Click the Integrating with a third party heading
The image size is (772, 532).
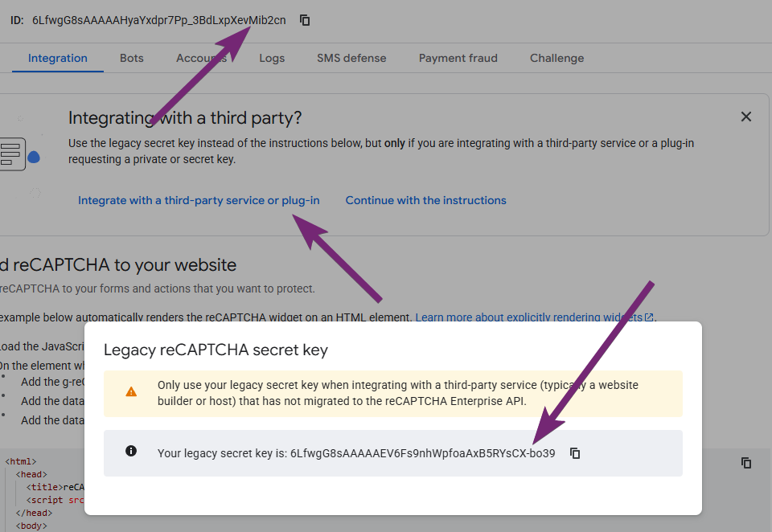185,118
